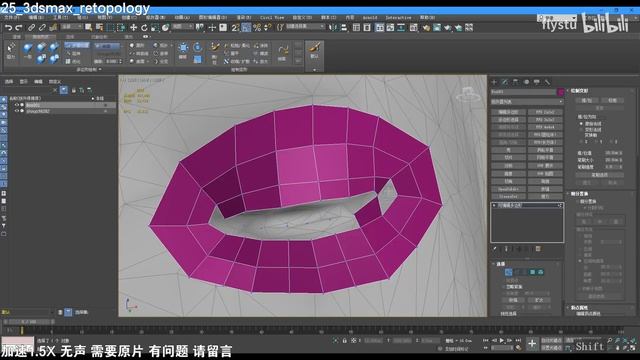Screen dimensions: 640x360
Task: Open the Arnold menu
Action: [x=370, y=18]
